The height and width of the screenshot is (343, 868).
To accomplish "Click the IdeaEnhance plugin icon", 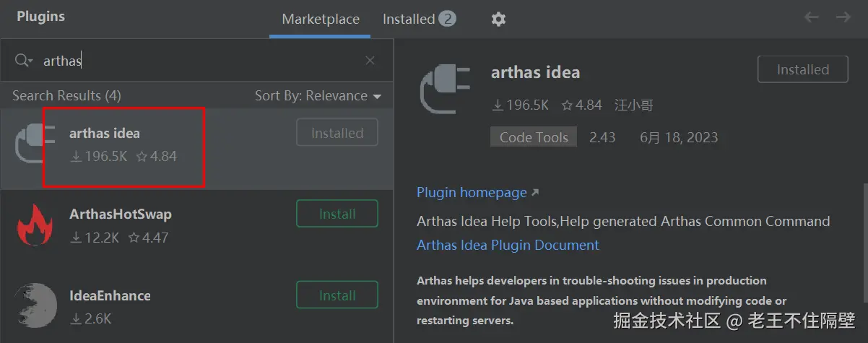I will (35, 305).
